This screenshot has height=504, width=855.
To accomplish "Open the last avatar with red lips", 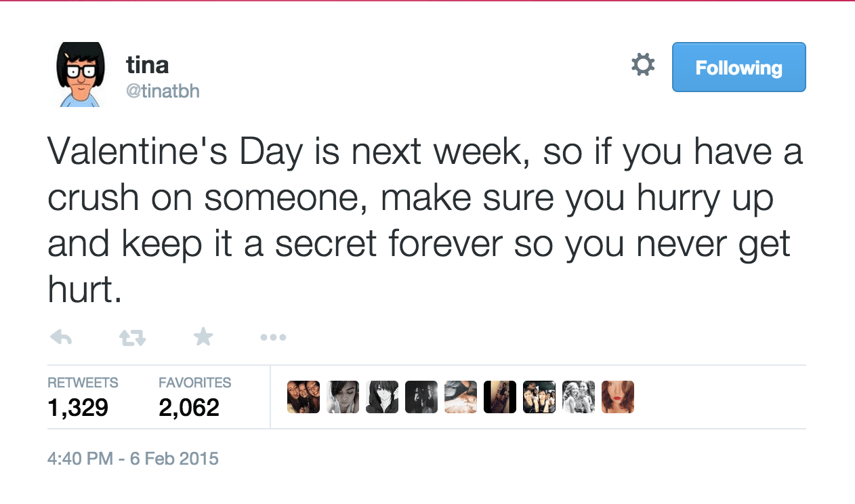I will [x=618, y=397].
